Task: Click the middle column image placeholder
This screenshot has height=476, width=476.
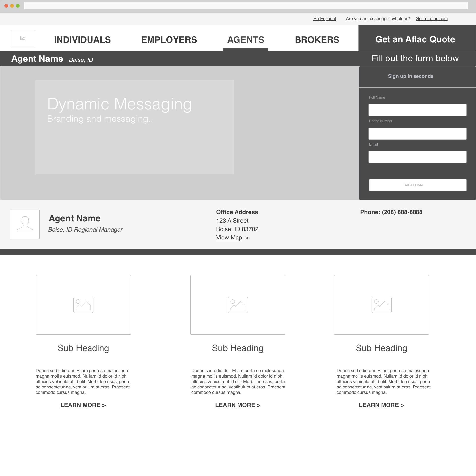Action: 238,305
